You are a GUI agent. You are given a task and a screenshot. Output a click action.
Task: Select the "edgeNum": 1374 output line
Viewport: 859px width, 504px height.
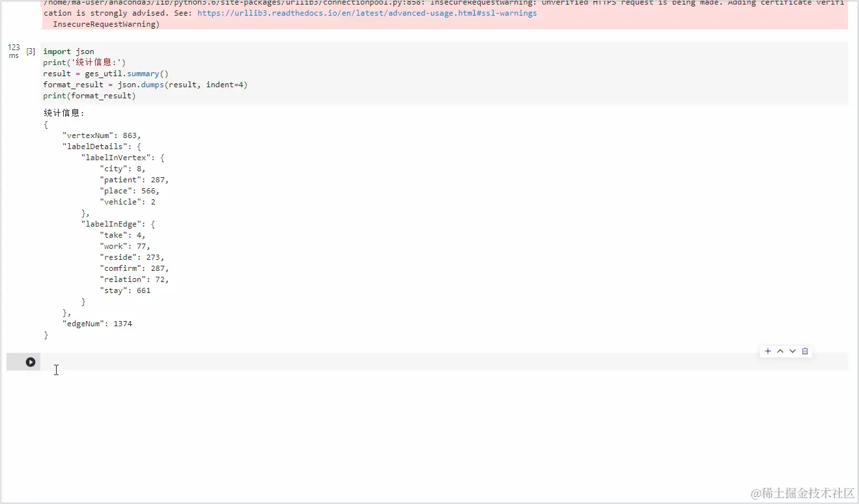point(97,324)
